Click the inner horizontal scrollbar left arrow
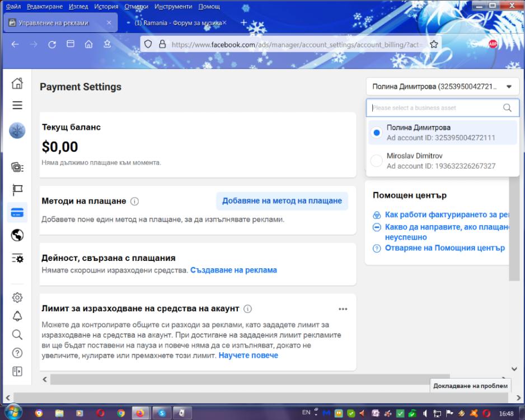This screenshot has height=420, width=525. [x=45, y=380]
